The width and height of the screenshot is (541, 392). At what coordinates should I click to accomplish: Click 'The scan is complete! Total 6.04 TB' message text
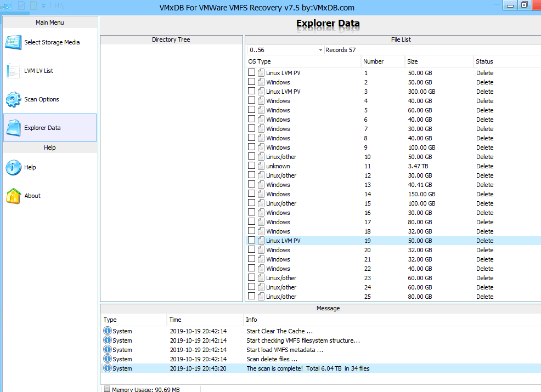tap(308, 368)
